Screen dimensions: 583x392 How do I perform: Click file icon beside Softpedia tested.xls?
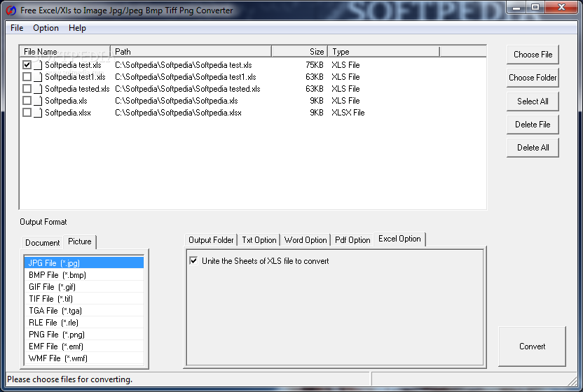pyautogui.click(x=38, y=89)
